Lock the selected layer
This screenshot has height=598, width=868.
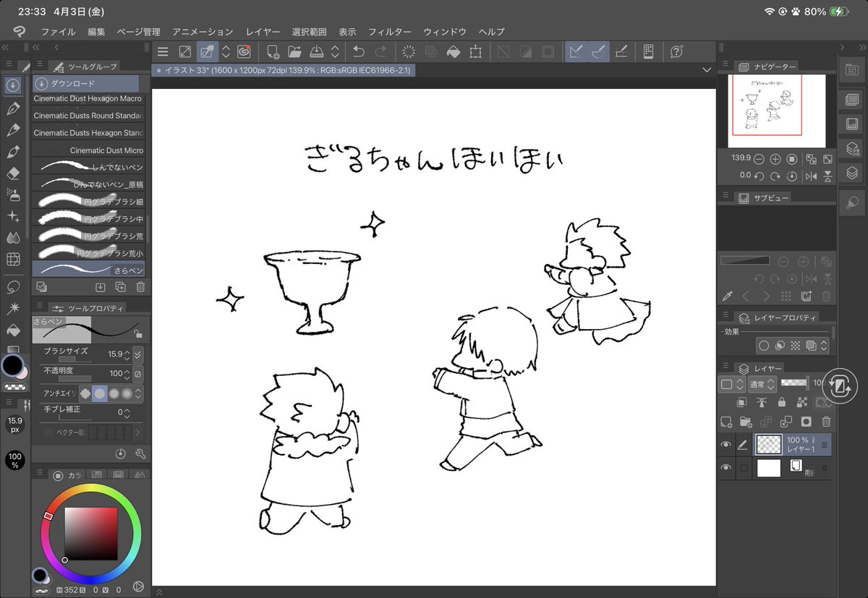[x=782, y=402]
